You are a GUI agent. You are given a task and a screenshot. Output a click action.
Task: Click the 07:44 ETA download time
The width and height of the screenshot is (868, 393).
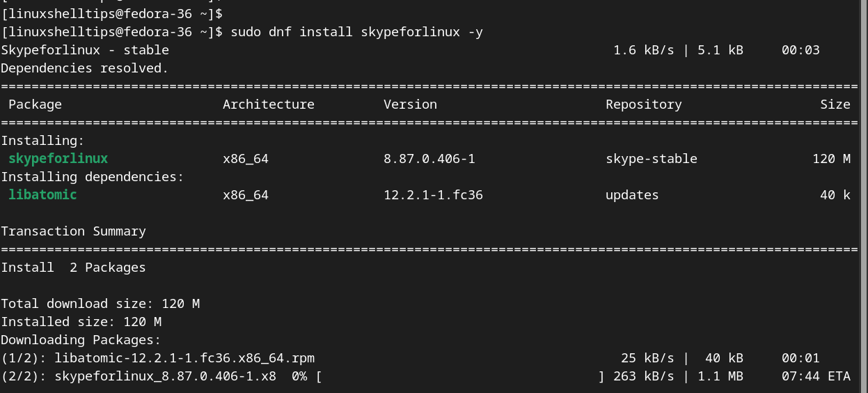pyautogui.click(x=815, y=376)
